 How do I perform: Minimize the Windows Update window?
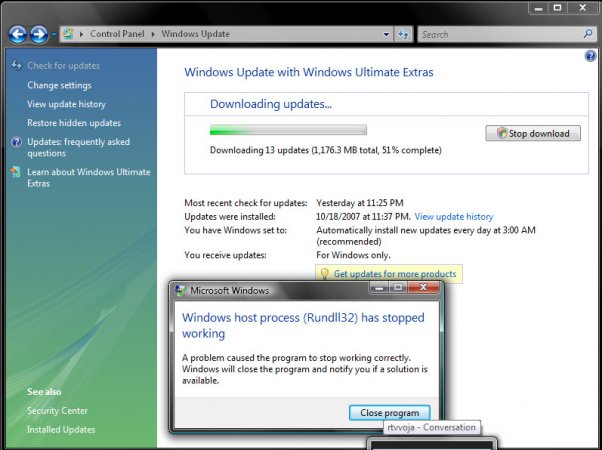pos(538,8)
